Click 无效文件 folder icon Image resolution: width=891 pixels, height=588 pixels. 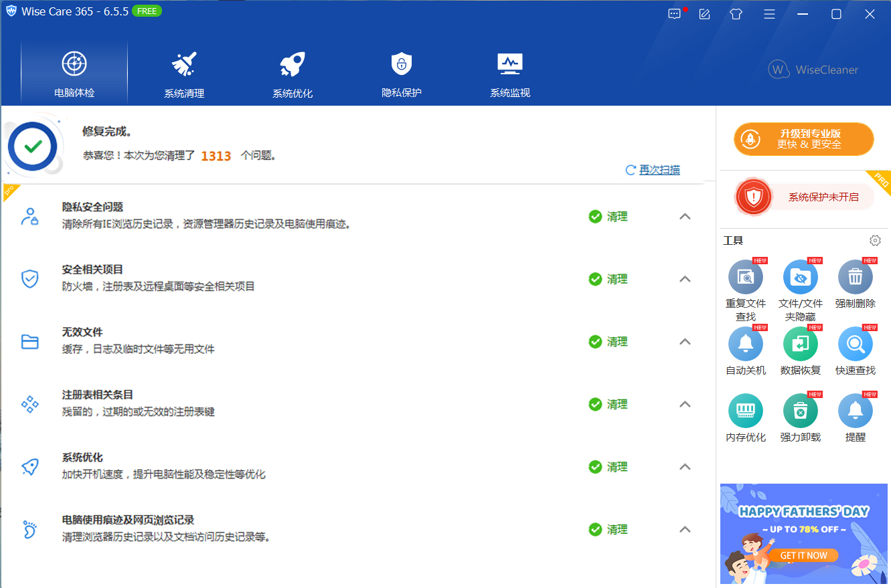[29, 342]
